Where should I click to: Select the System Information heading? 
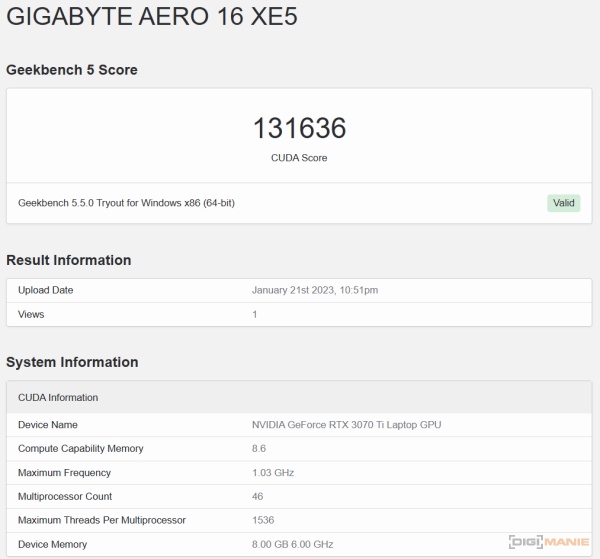click(72, 362)
